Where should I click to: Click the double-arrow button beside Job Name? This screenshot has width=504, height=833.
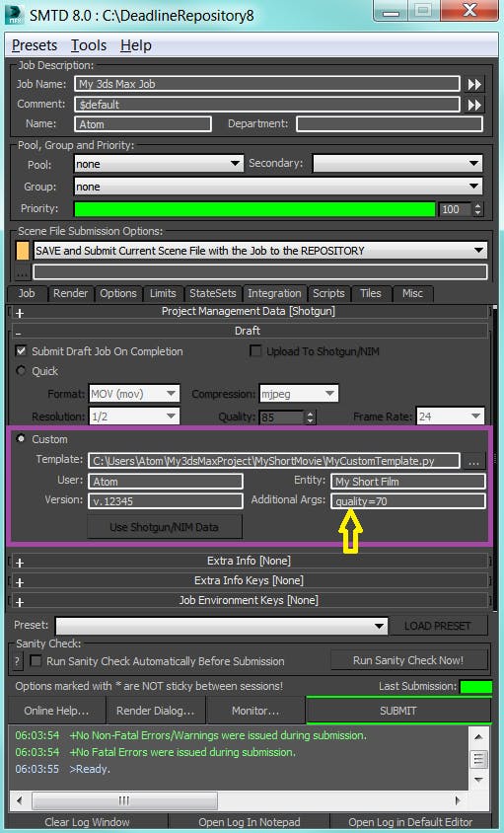(474, 84)
